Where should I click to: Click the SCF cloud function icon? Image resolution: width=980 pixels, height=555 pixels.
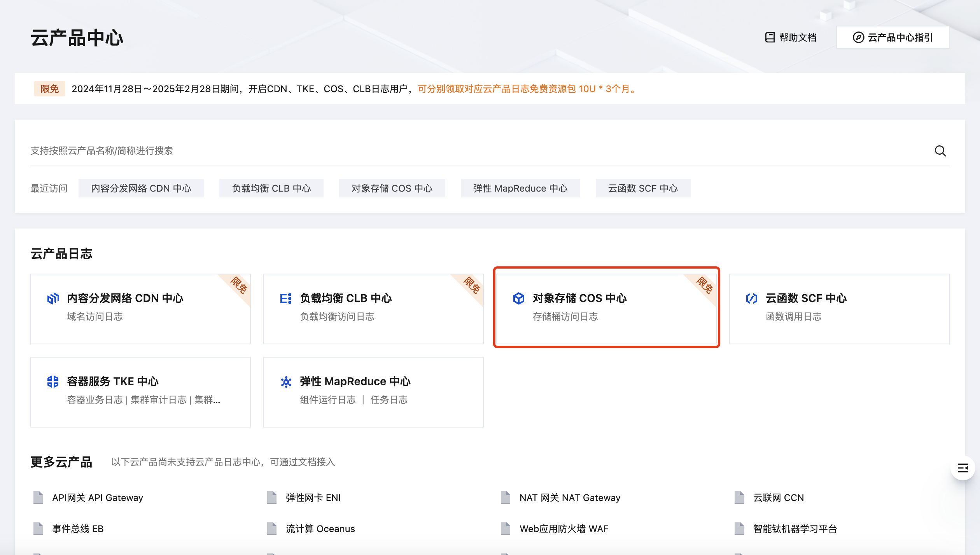(x=752, y=298)
